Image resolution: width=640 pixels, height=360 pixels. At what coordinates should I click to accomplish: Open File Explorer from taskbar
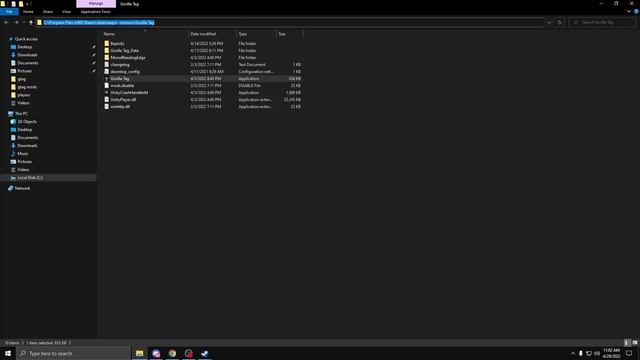140,353
